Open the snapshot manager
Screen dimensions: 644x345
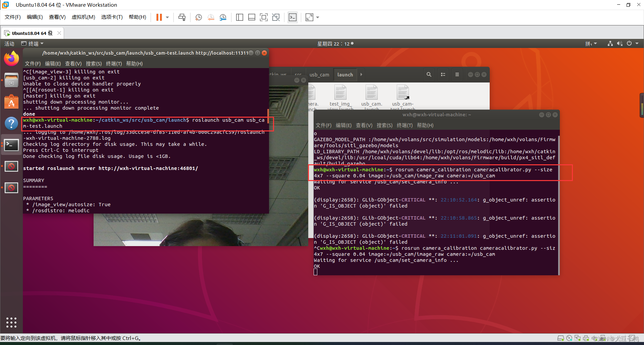coord(223,17)
